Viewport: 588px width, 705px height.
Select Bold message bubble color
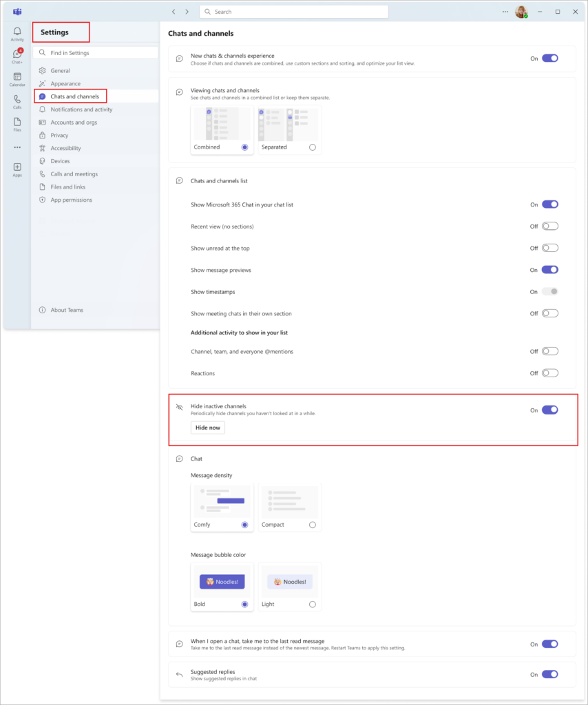click(x=244, y=604)
